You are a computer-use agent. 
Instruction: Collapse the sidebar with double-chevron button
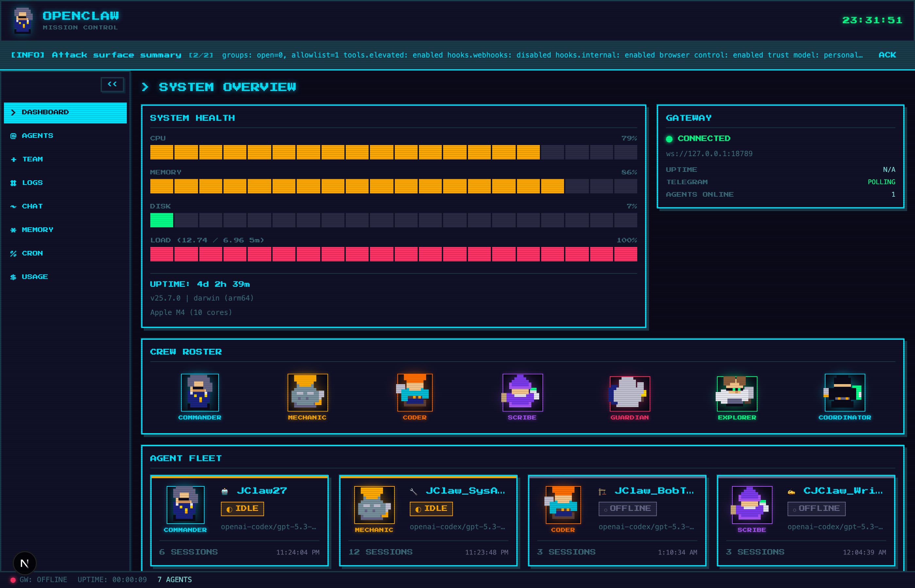(x=112, y=84)
